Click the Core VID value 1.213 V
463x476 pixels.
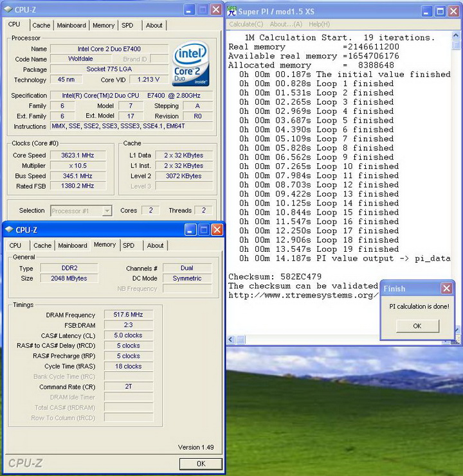tap(149, 80)
